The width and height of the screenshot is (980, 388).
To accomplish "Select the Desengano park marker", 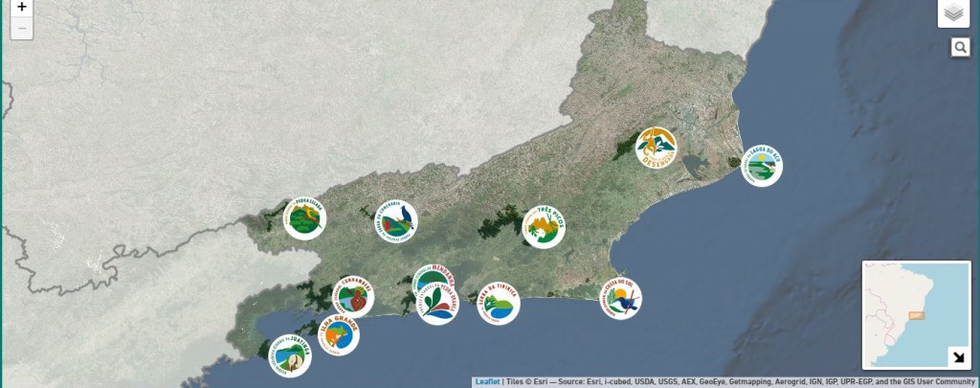I will click(x=657, y=148).
